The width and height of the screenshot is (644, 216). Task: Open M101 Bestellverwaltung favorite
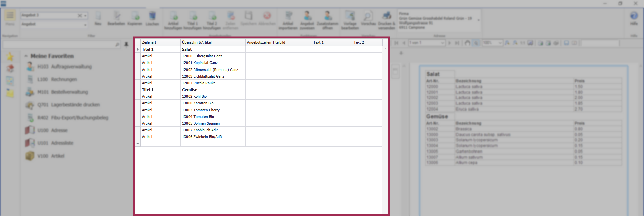[57, 92]
